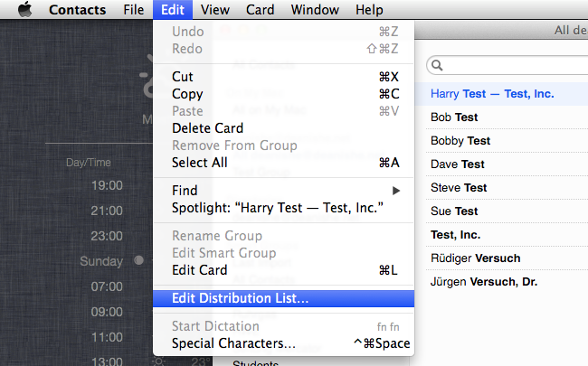Click the Day/Time column header

click(89, 163)
